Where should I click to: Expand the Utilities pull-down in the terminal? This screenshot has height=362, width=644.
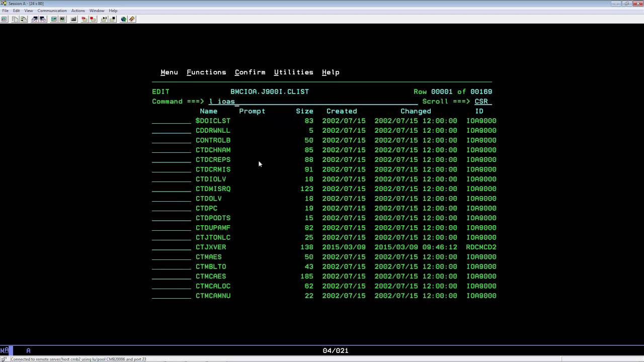tap(293, 72)
